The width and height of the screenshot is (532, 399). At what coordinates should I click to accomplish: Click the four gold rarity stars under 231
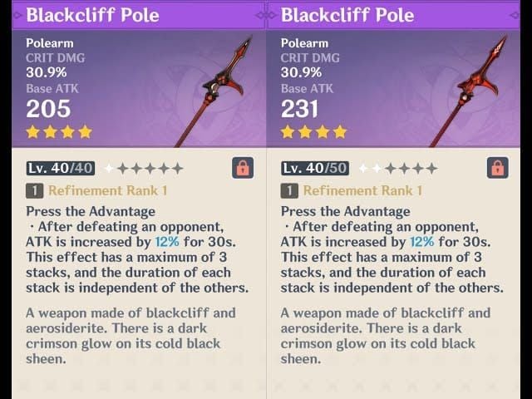coord(312,131)
